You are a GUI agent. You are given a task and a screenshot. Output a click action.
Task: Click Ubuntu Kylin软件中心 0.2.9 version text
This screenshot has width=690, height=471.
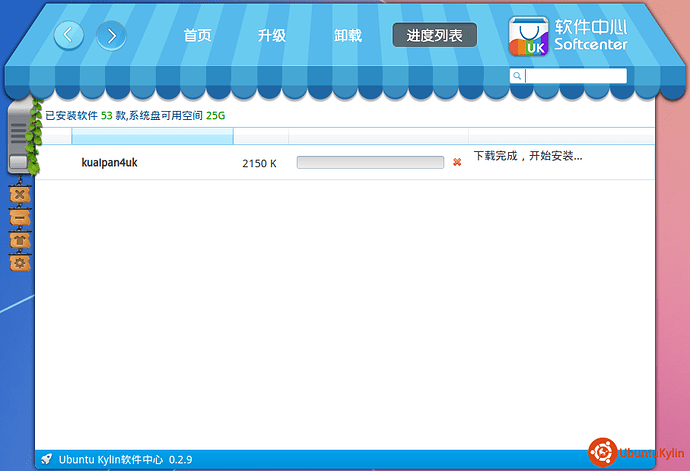coord(125,460)
